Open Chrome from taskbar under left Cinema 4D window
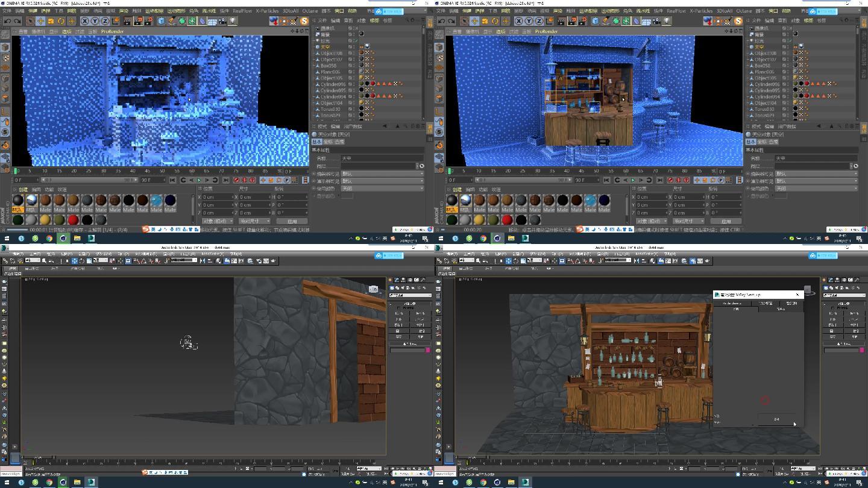Viewport: 868px width, 488px height. pos(49,238)
